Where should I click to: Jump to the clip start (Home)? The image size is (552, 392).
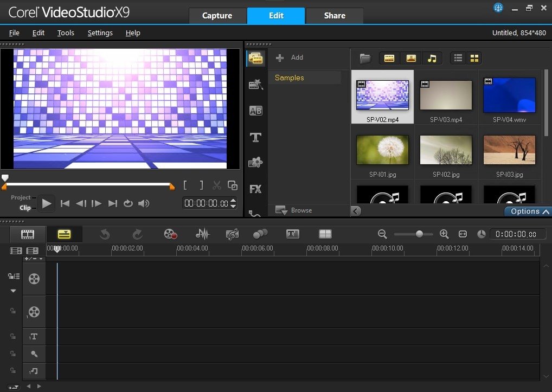(x=65, y=203)
